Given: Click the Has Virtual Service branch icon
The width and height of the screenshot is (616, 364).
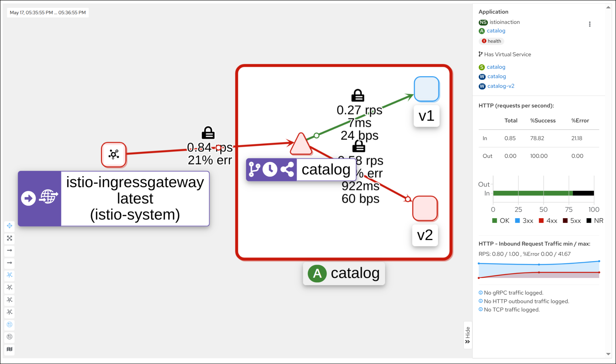Looking at the screenshot, I should point(481,54).
